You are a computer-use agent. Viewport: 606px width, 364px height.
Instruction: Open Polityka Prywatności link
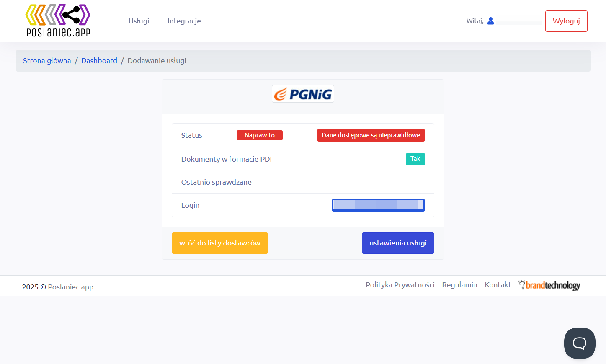pos(400,285)
